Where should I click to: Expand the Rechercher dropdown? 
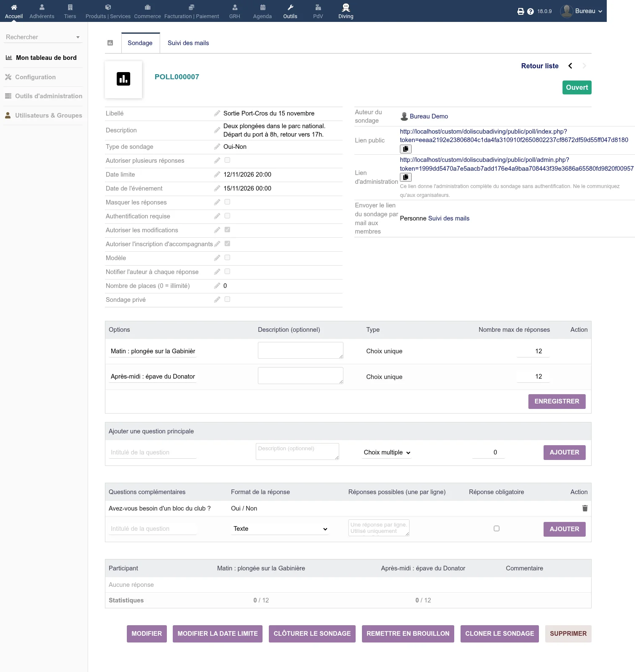click(x=43, y=37)
